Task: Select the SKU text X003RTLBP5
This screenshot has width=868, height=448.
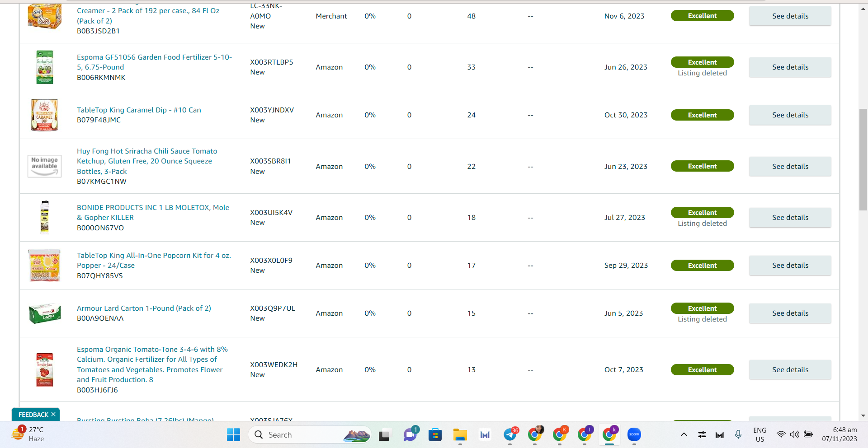Action: click(272, 62)
